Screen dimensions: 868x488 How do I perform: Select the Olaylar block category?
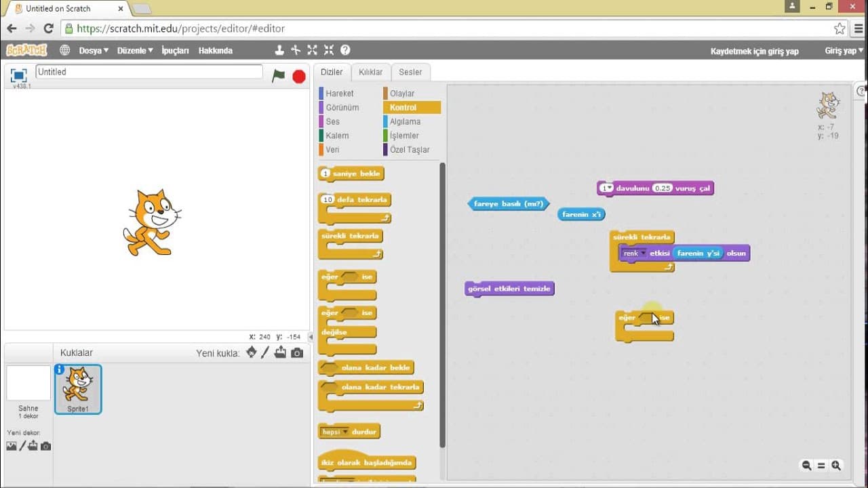tap(401, 94)
